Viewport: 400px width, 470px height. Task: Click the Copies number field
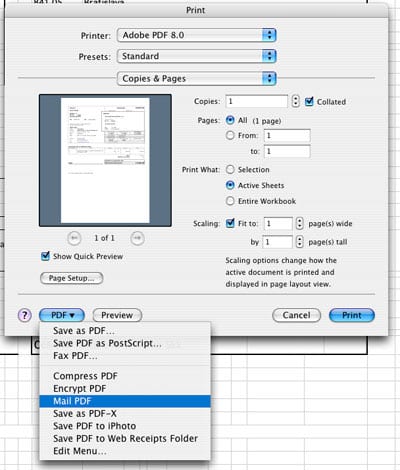(x=257, y=101)
